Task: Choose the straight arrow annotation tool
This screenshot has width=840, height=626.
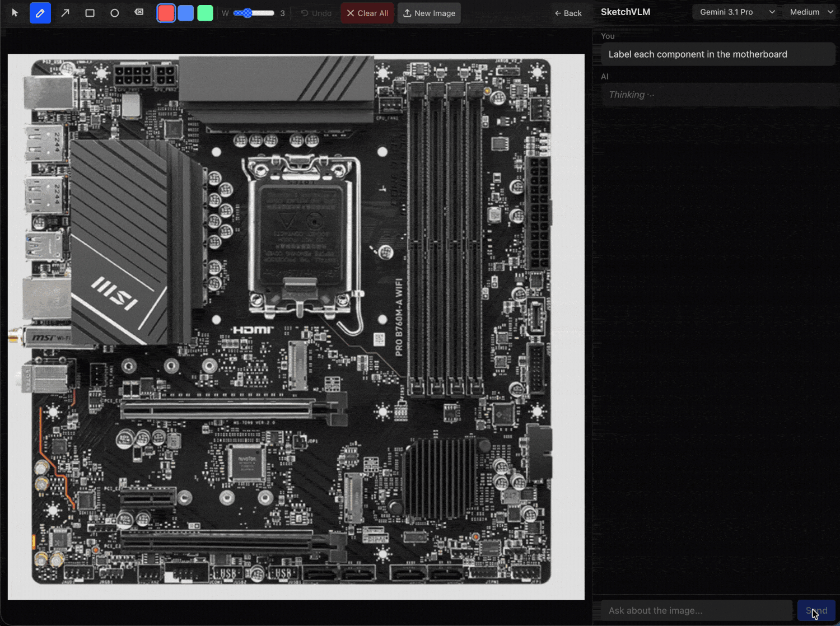Action: pos(65,12)
